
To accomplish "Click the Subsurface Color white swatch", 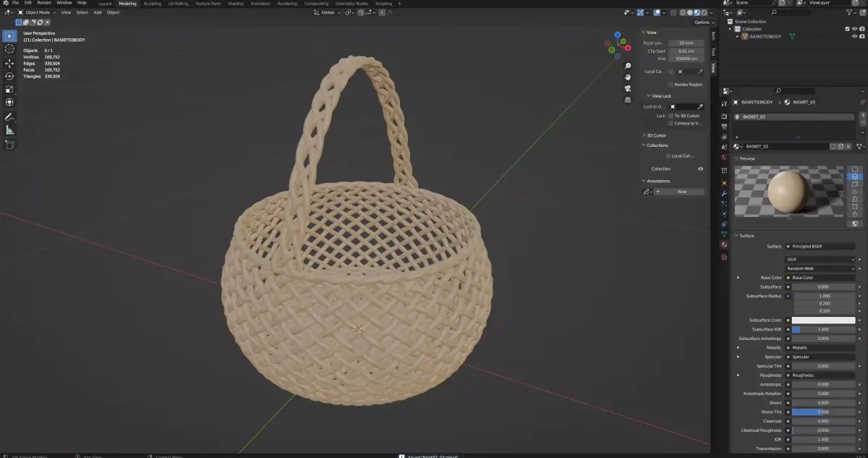I will [823, 320].
